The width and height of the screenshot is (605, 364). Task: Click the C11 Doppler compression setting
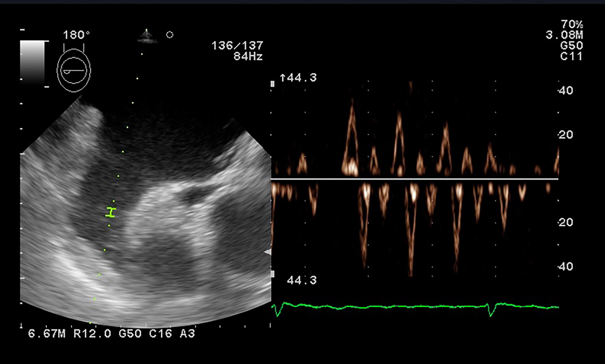(x=571, y=56)
